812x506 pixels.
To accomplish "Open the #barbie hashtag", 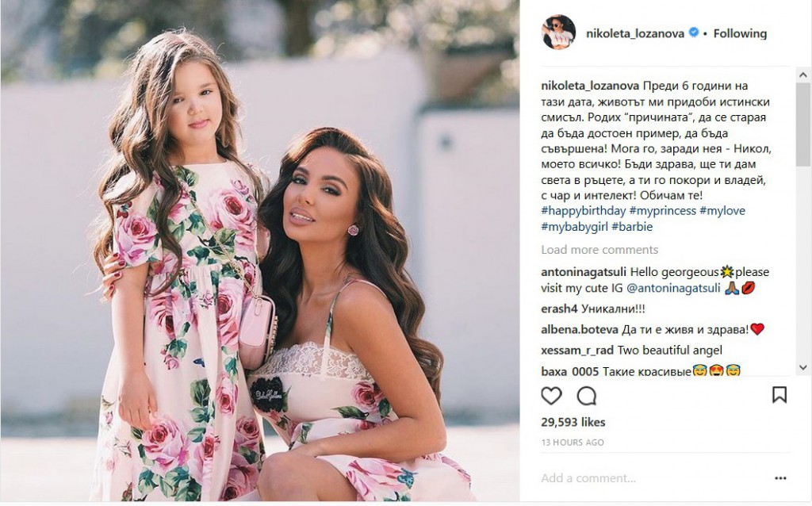I will click(632, 226).
